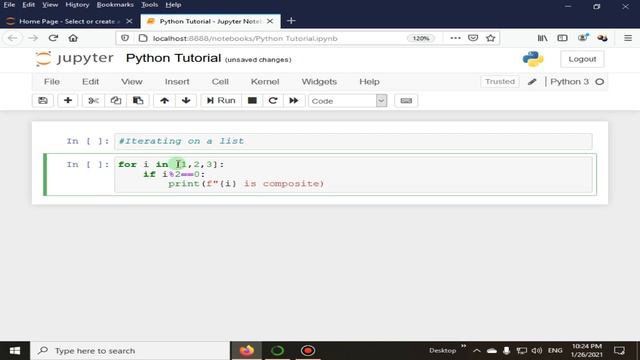
Task: Open the red recorder app in taskbar
Action: [x=308, y=351]
